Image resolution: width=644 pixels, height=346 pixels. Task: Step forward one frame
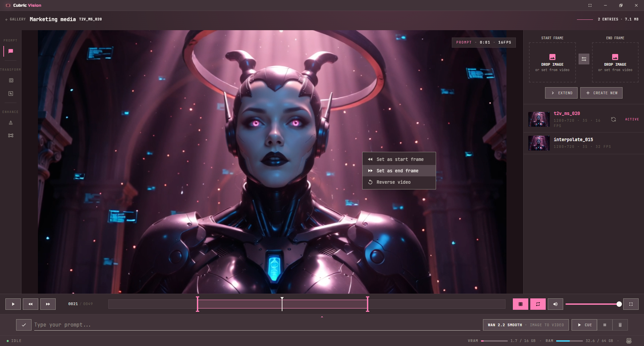[x=48, y=304]
